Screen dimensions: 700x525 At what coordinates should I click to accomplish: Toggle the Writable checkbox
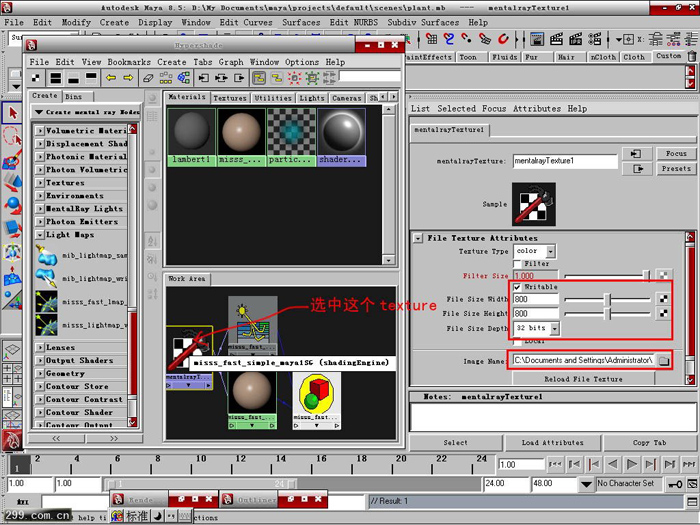(517, 287)
